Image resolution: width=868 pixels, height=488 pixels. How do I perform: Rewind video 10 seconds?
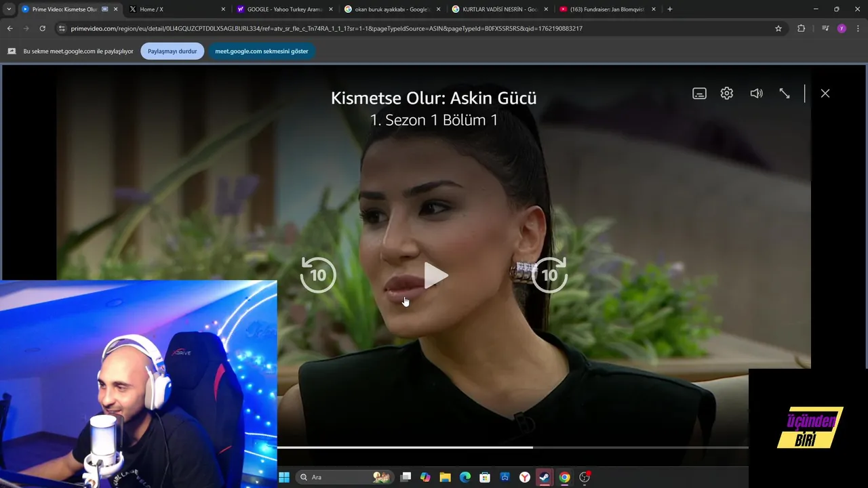[x=318, y=274]
